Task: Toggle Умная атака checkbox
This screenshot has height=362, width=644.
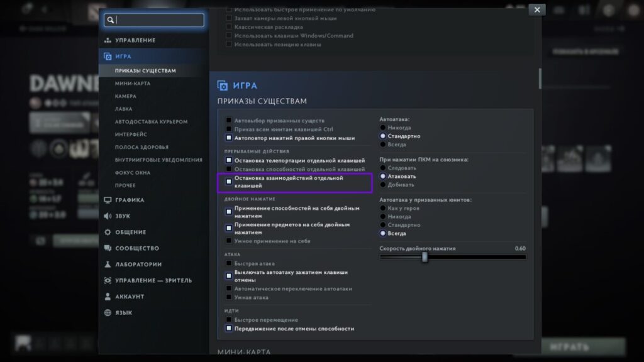Action: [229, 297]
